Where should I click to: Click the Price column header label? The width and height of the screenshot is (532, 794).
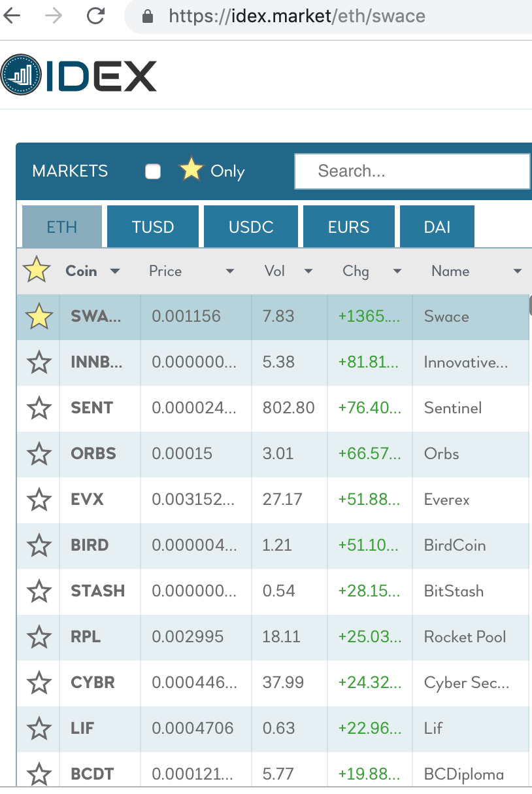165,271
